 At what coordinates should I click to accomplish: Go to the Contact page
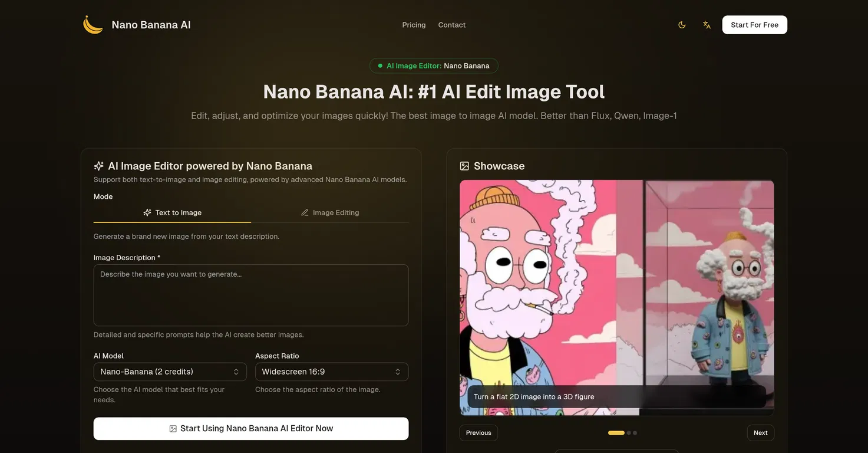click(x=452, y=25)
